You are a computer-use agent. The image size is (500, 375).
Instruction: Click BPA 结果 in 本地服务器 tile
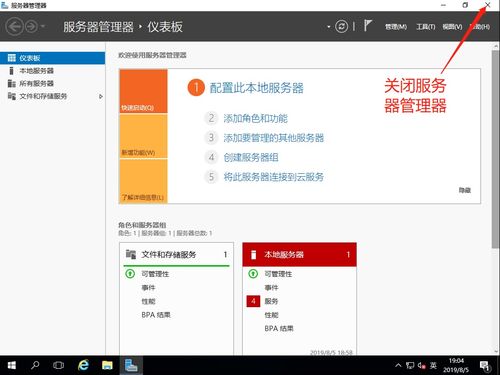click(279, 329)
